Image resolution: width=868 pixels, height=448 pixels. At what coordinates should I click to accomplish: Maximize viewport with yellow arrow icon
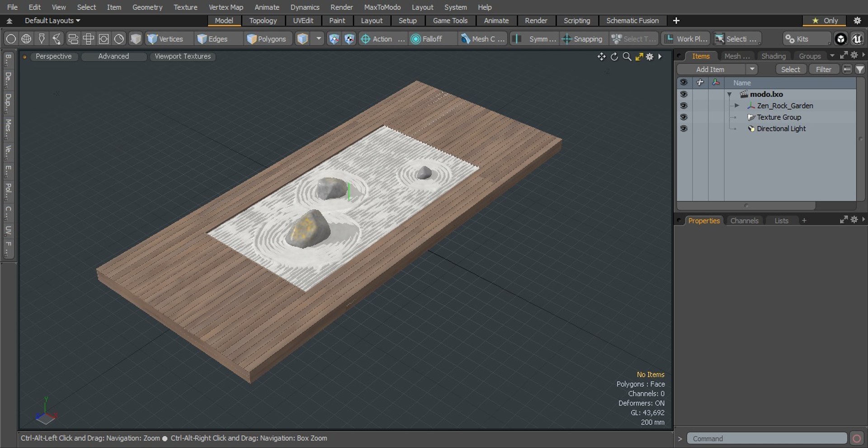[x=639, y=57]
